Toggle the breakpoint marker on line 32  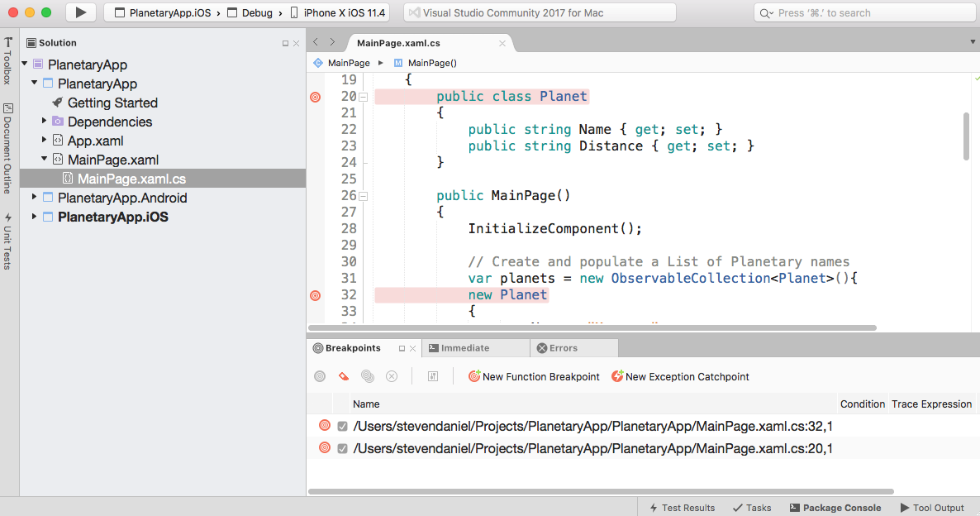click(x=316, y=295)
